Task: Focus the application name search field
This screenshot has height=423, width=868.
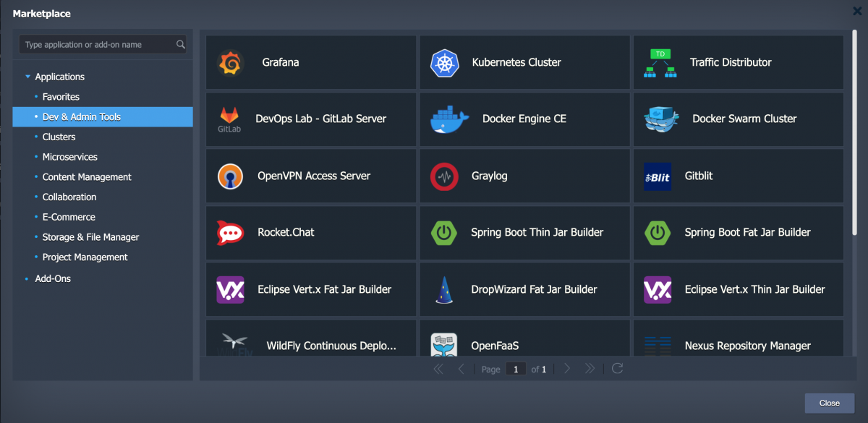Action: coord(103,45)
